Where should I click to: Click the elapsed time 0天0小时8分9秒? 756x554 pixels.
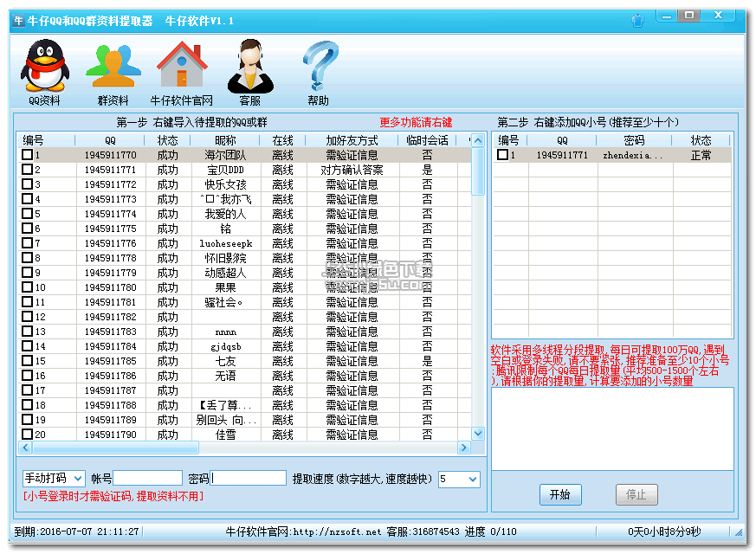point(664,531)
